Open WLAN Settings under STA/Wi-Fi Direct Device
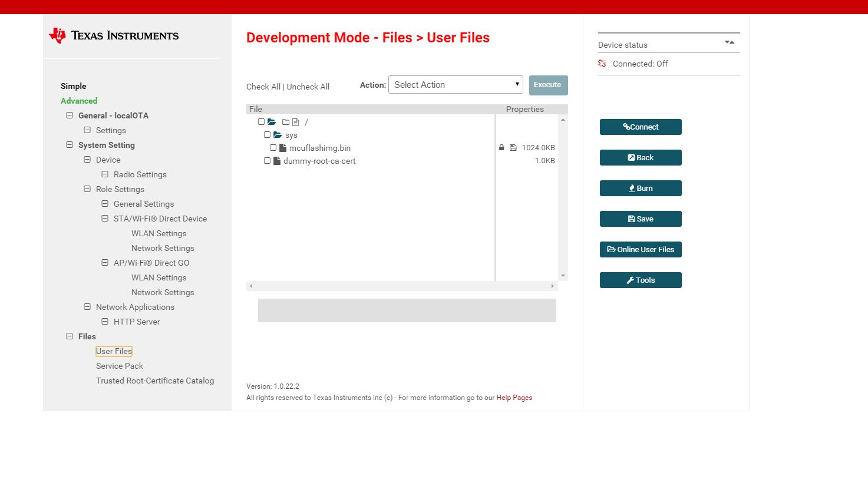This screenshot has height=486, width=868. point(159,233)
